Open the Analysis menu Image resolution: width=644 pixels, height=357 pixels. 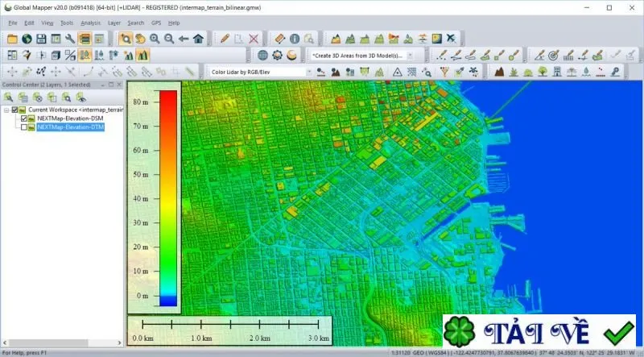tap(90, 23)
